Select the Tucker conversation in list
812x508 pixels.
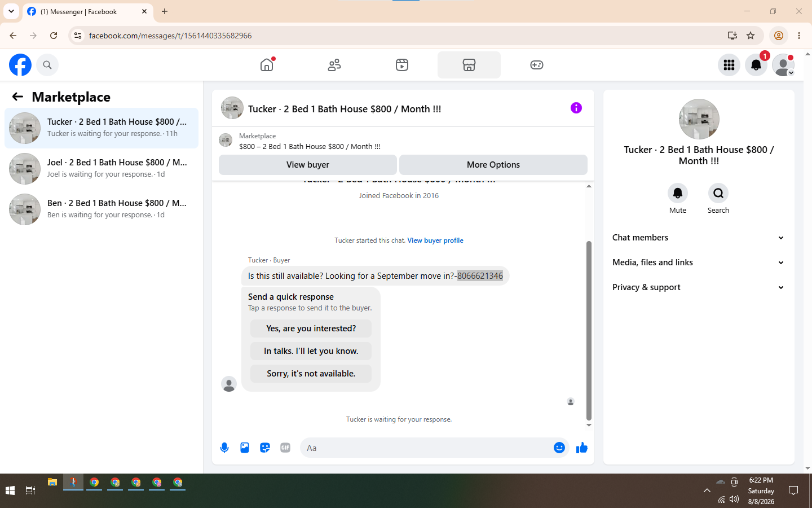(101, 128)
